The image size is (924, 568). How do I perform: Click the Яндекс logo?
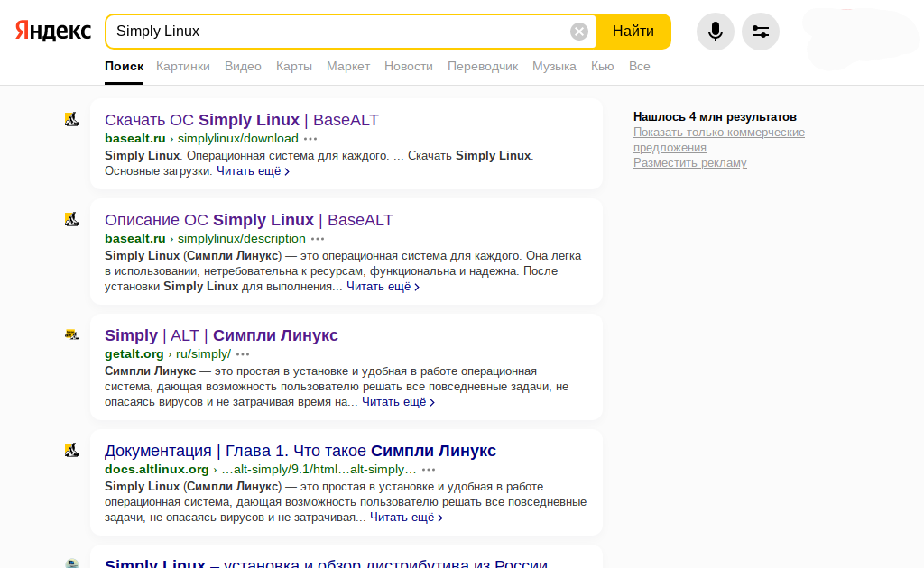click(x=53, y=31)
